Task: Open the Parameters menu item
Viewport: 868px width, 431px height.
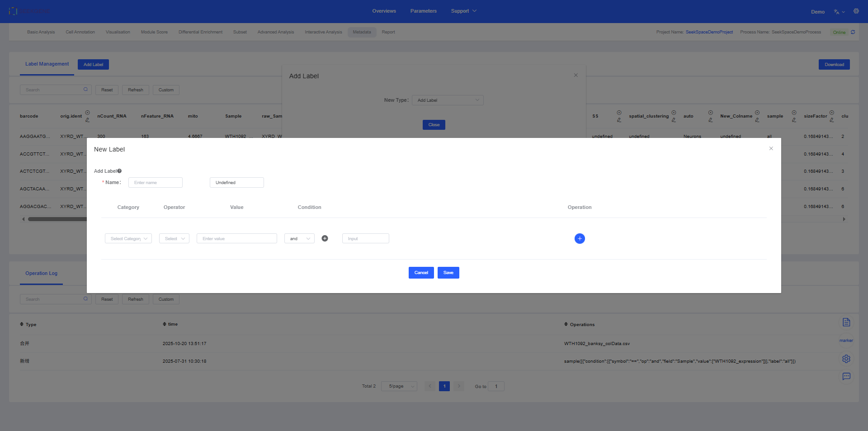Action: (x=423, y=11)
